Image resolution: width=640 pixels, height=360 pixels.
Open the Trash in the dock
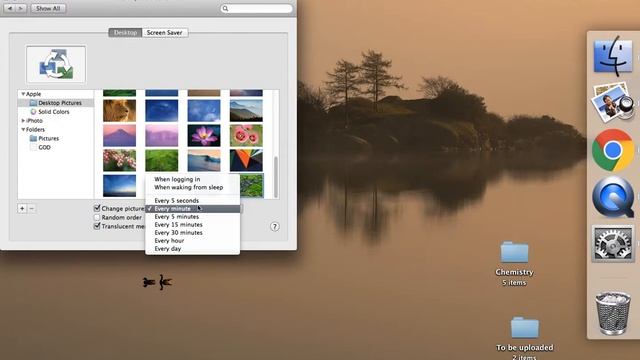pos(613,313)
